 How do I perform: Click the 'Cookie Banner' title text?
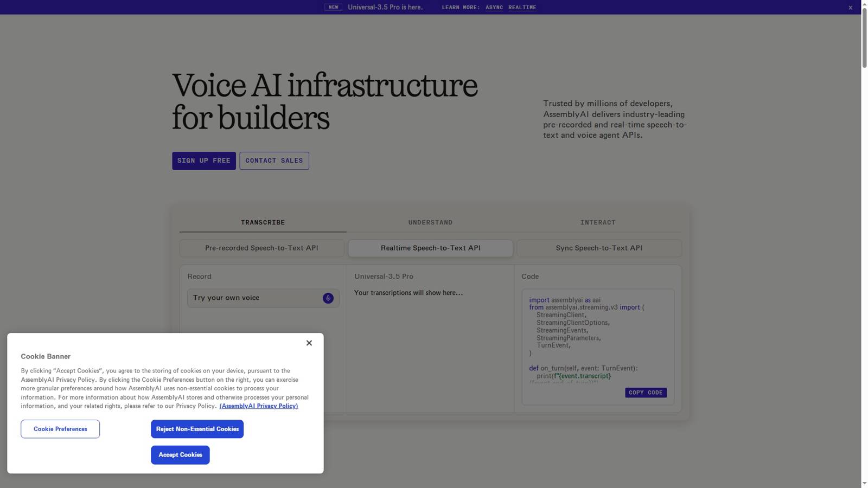[x=46, y=356]
